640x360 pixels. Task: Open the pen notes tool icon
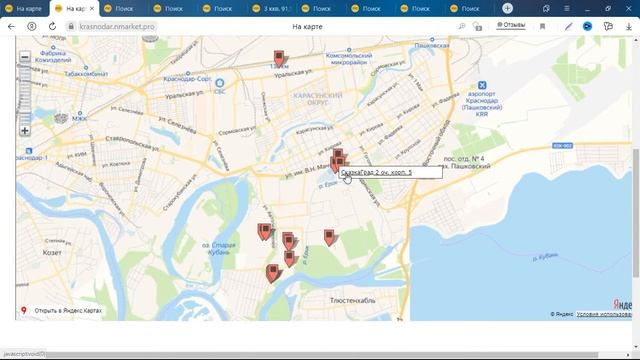[569, 27]
